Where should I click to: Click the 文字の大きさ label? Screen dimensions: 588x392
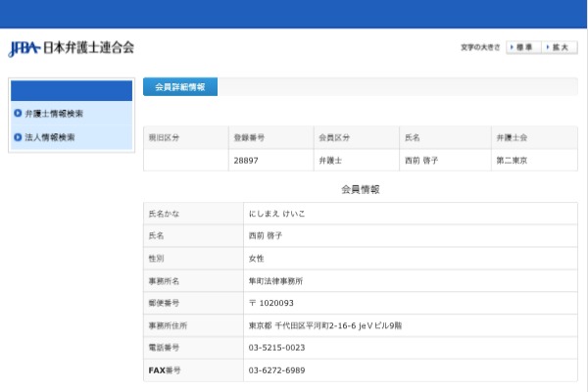click(x=480, y=47)
